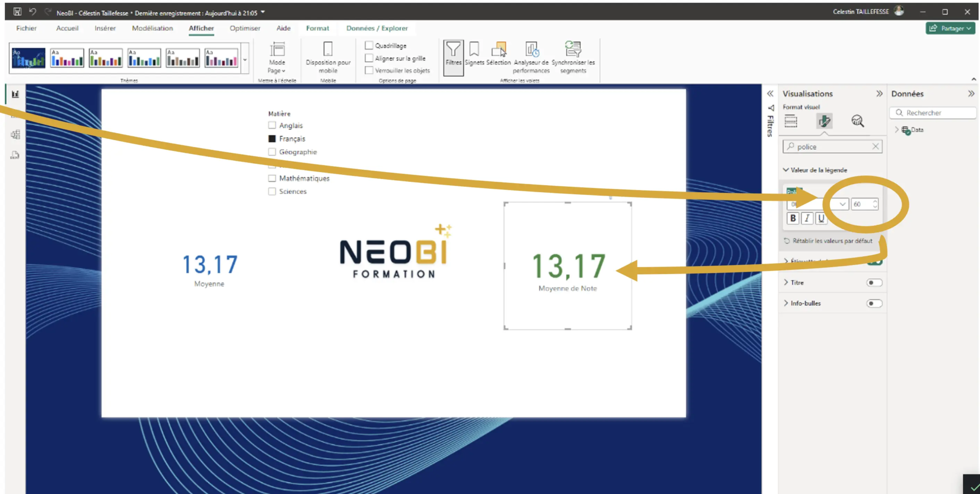The image size is (980, 494).
Task: Apply bold to legend value font
Action: (x=793, y=218)
